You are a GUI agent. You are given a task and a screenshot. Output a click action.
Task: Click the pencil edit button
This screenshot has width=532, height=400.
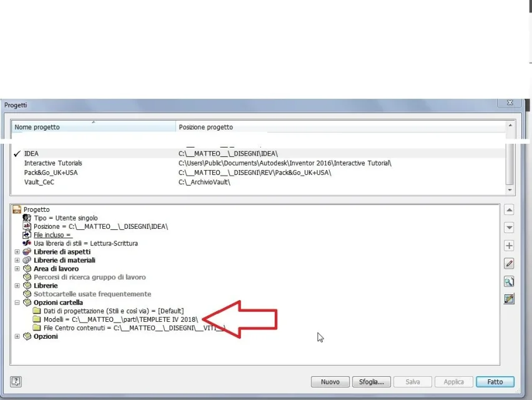(x=509, y=264)
